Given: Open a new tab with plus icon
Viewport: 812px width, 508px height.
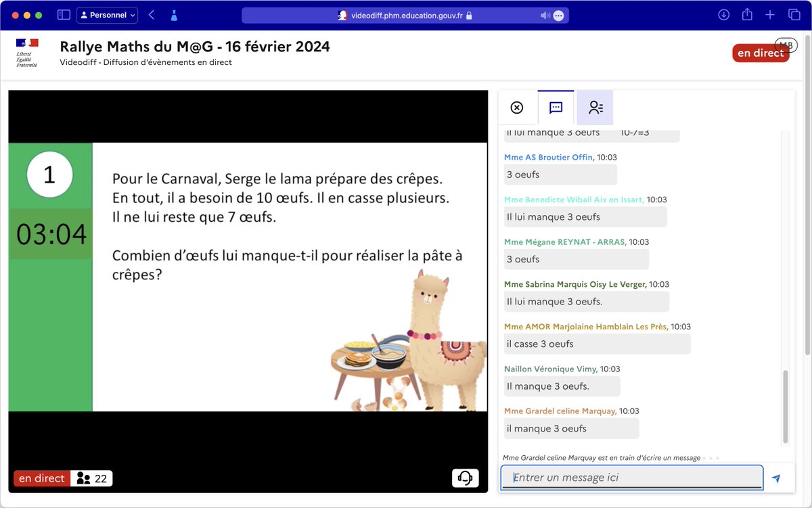Looking at the screenshot, I should pos(770,15).
